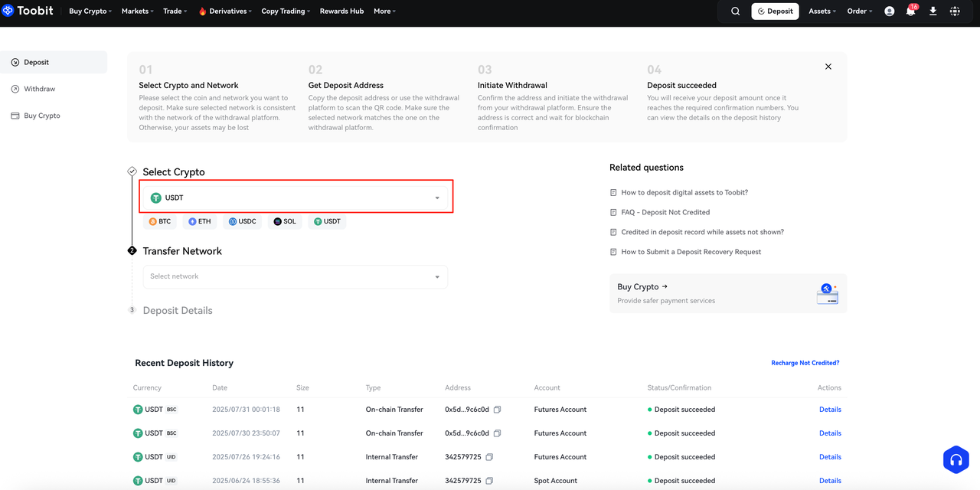Pick the BTC quick-select chip
980x490 pixels.
[160, 221]
